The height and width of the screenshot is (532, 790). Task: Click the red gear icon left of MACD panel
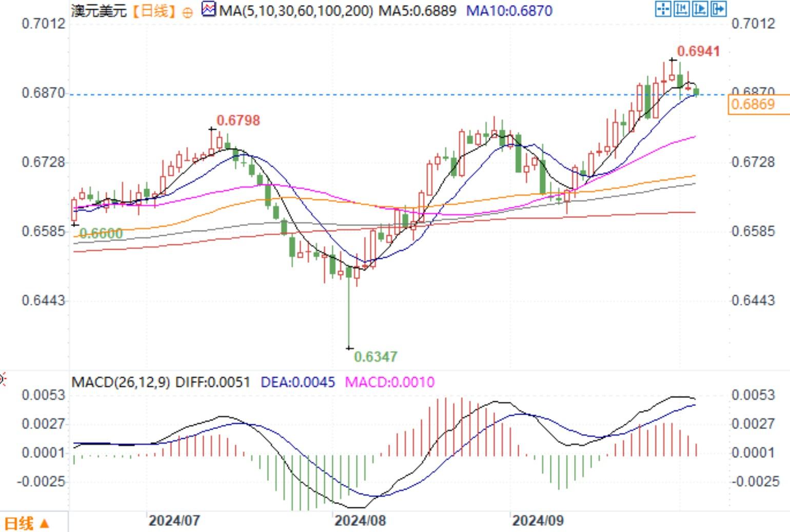point(2,380)
